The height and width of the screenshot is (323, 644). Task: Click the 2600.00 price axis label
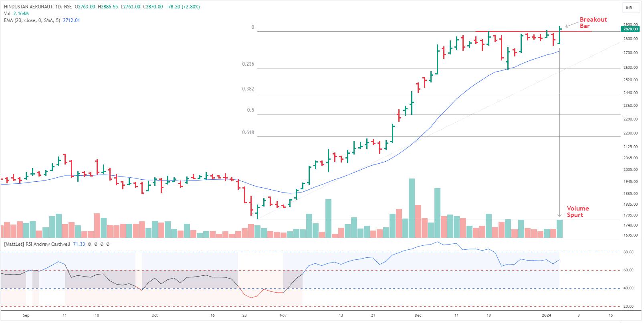pyautogui.click(x=630, y=68)
